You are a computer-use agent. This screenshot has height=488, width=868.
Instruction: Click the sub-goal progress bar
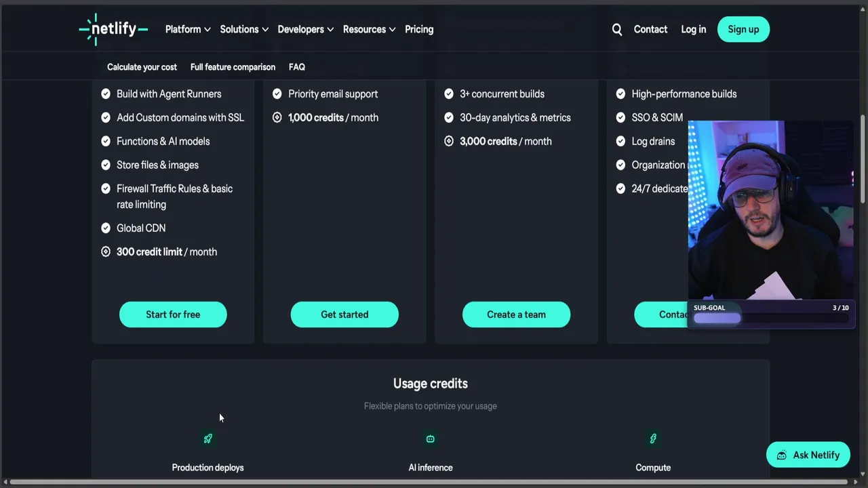click(771, 319)
